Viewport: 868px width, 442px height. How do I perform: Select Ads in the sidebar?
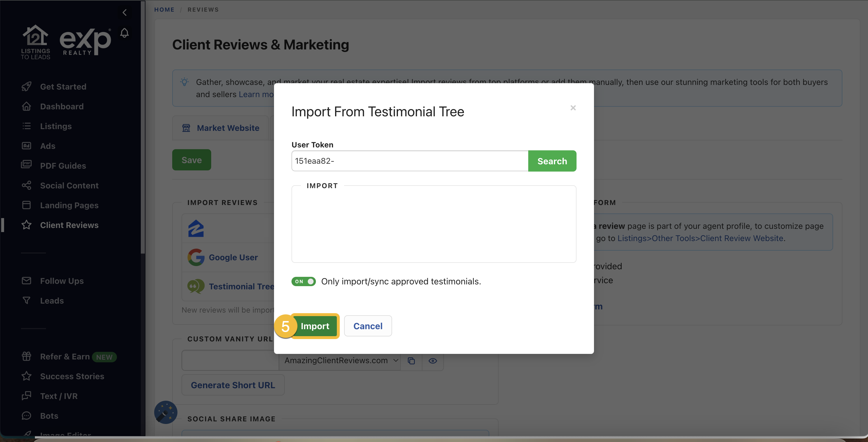[47, 146]
